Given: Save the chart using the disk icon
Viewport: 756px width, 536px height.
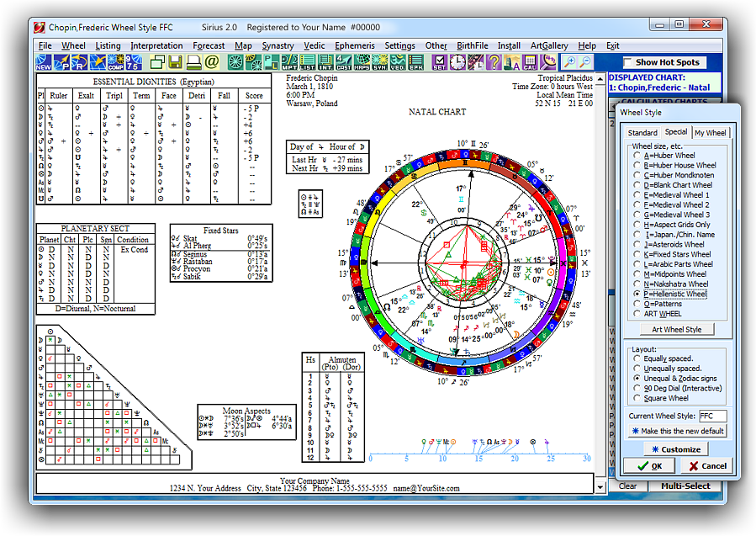Looking at the screenshot, I should click(173, 61).
